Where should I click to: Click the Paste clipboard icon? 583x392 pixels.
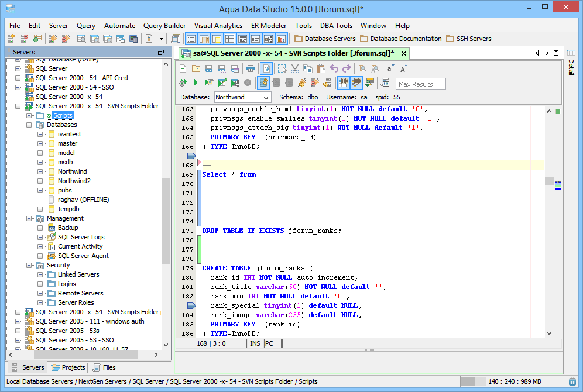click(320, 68)
